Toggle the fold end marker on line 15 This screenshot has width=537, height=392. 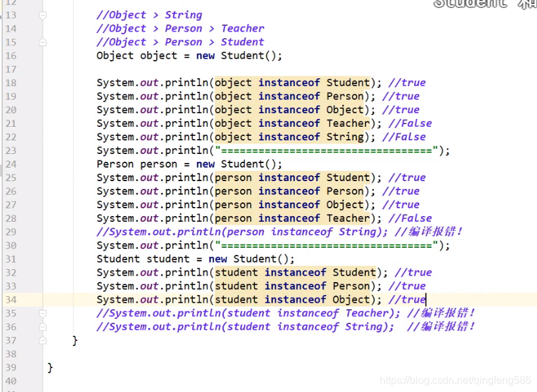point(43,43)
